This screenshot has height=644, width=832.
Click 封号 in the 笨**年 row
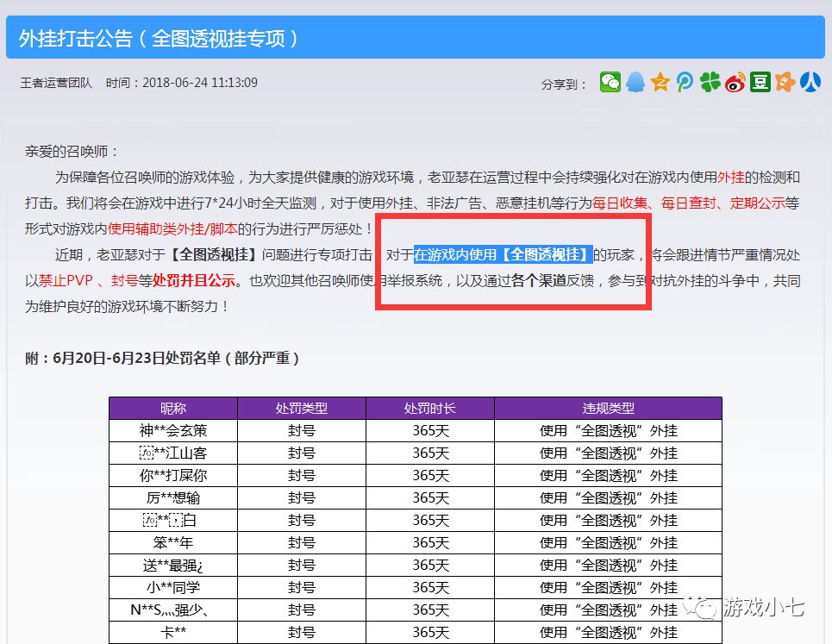pyautogui.click(x=302, y=542)
